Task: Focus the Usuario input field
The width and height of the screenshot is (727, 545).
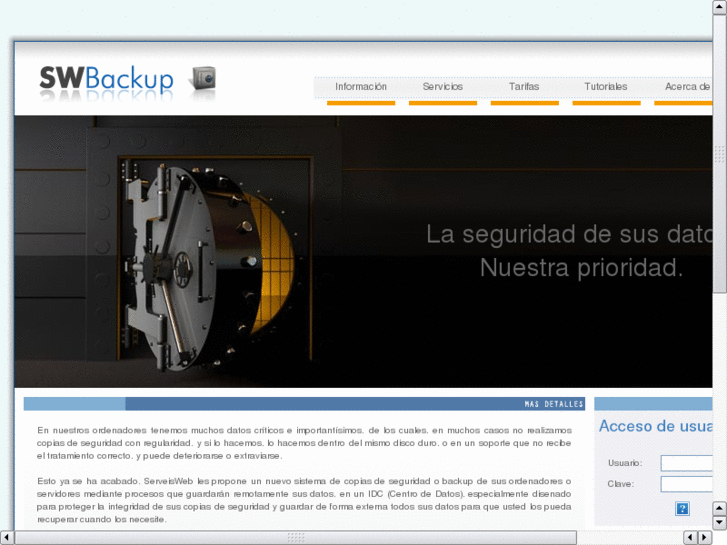Action: (687, 463)
